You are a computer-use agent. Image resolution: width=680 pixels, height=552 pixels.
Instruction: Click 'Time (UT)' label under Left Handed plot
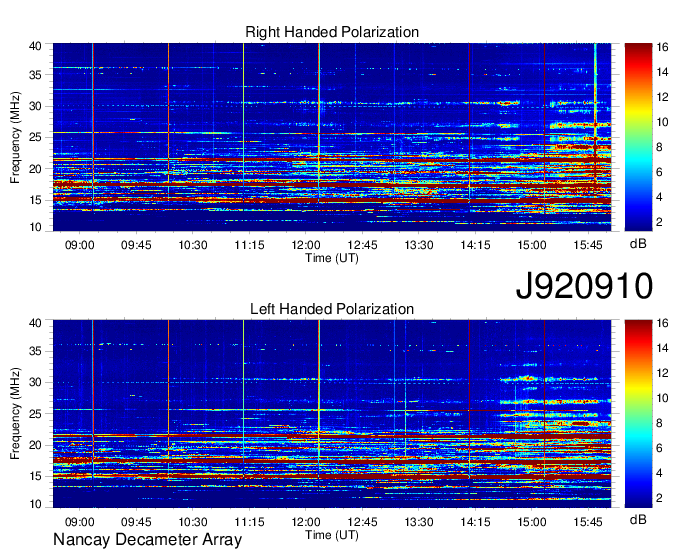coord(332,535)
